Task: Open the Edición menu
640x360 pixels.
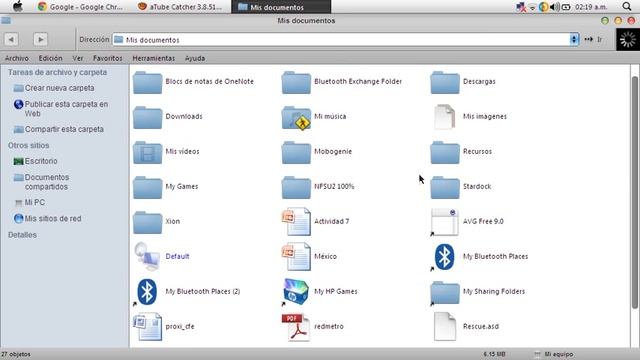Action: click(x=51, y=58)
